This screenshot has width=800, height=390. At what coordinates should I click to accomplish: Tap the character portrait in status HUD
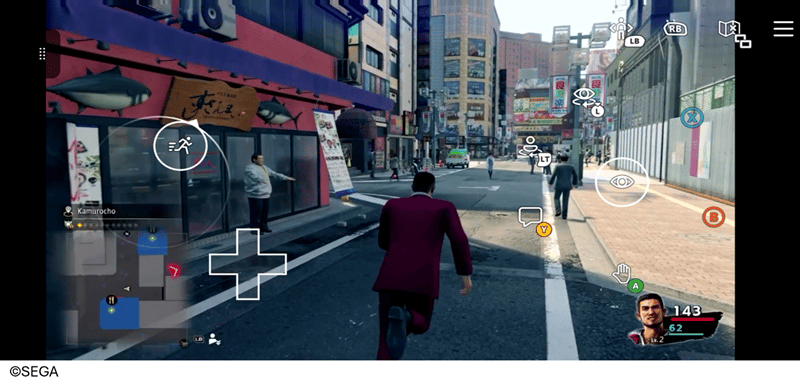(649, 319)
